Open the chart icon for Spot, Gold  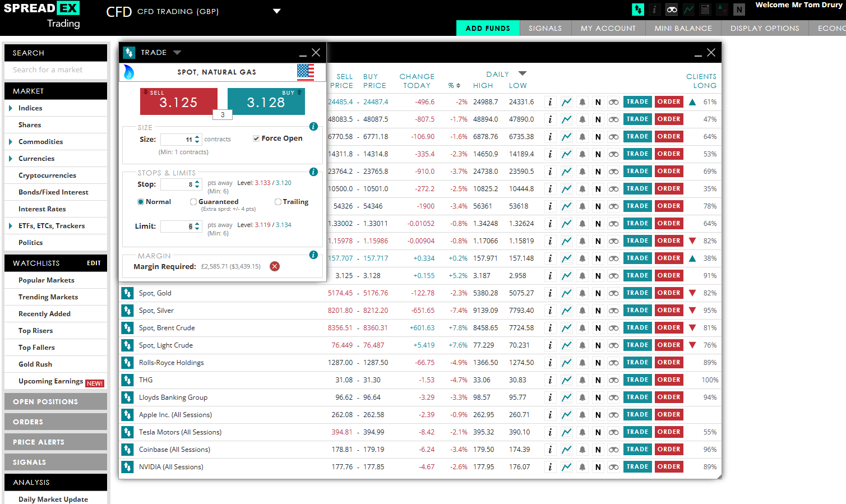pos(567,293)
